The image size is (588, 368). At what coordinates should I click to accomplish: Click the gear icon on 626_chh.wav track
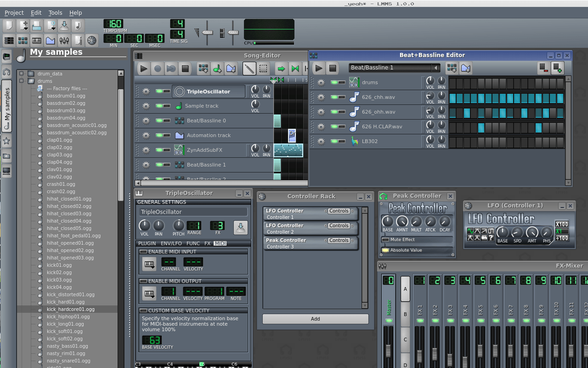pos(321,97)
